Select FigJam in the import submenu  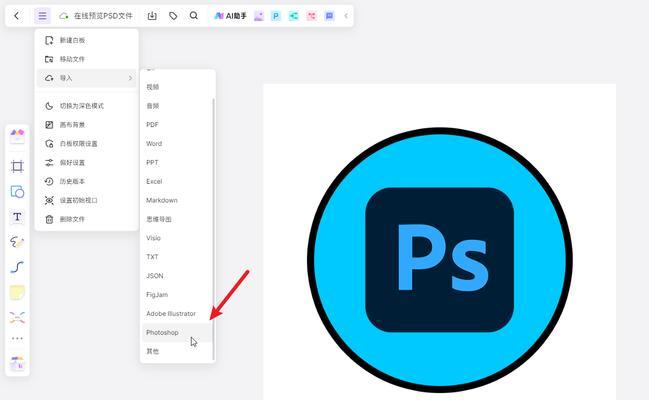[x=177, y=295]
